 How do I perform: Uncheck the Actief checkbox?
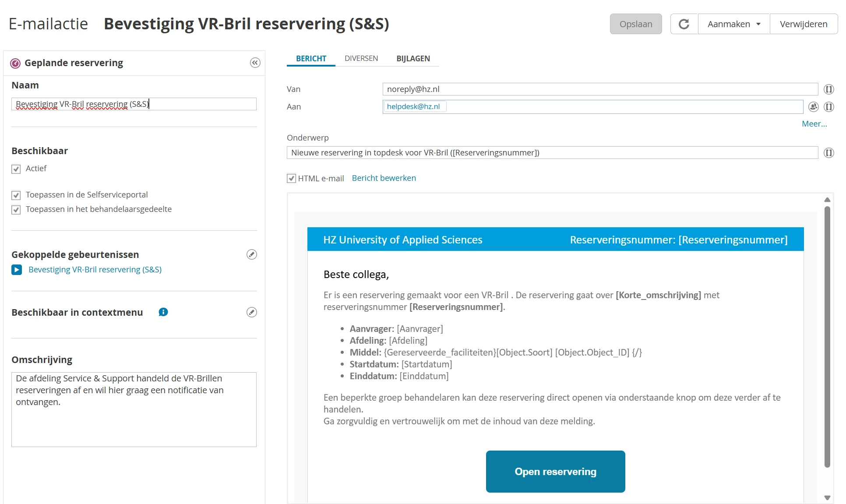tap(16, 169)
